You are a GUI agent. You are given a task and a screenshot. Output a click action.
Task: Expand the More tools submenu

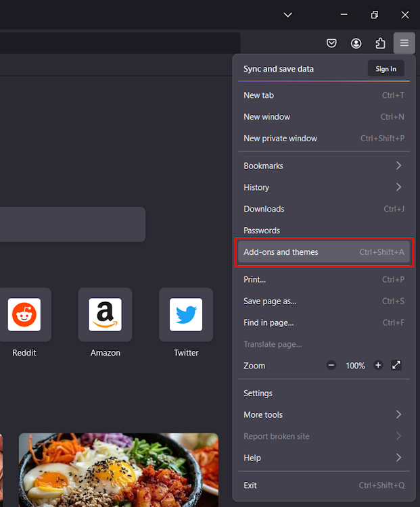324,414
